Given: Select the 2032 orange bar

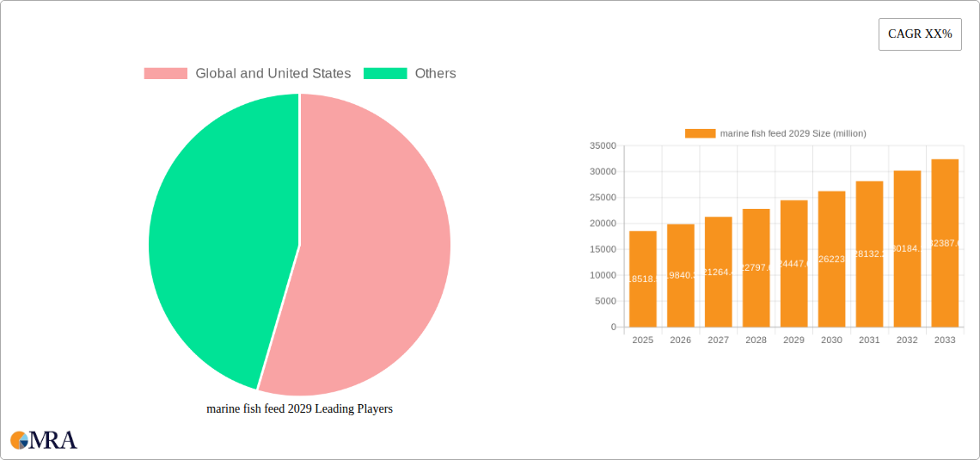Looking at the screenshot, I should point(907,249).
